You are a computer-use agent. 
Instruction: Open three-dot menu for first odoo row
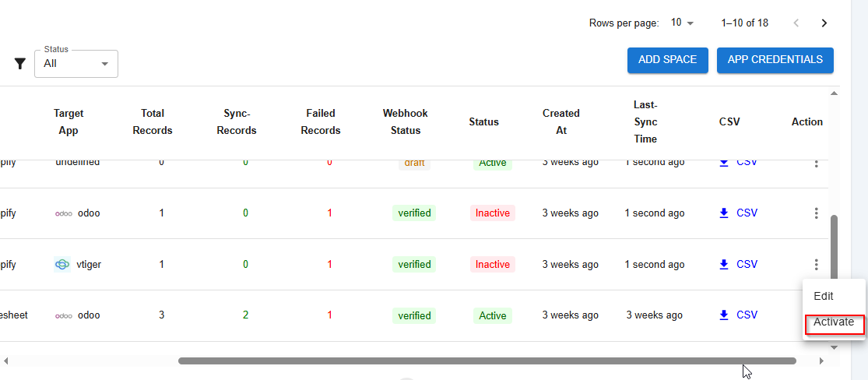(x=816, y=213)
